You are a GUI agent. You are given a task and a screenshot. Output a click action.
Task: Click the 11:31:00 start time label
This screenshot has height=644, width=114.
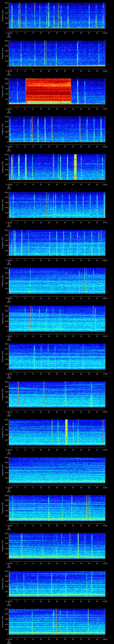click(9, 33)
